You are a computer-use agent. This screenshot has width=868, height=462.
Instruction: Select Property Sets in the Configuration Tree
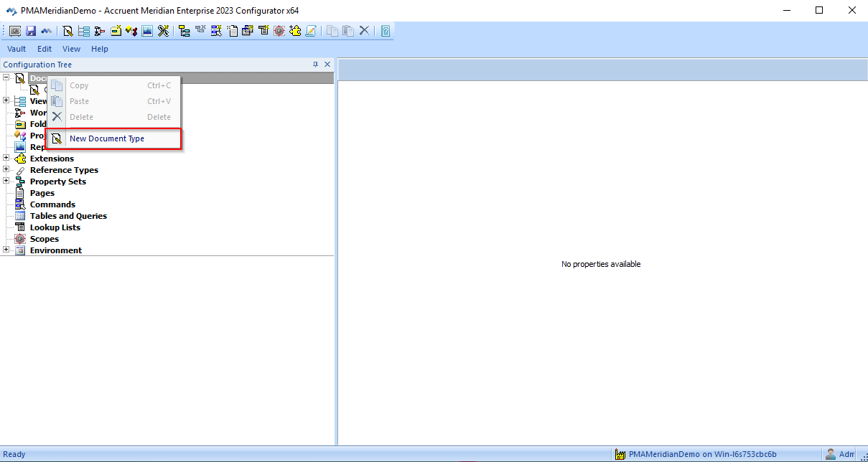click(x=58, y=181)
